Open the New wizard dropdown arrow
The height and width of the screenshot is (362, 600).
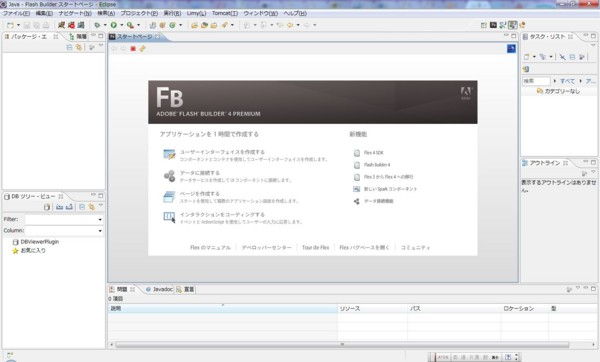coord(18,25)
